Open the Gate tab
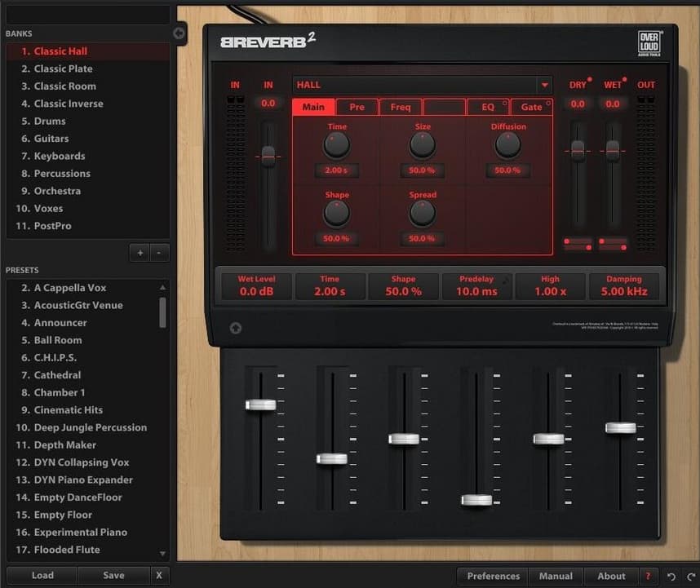The image size is (700, 588). (531, 107)
